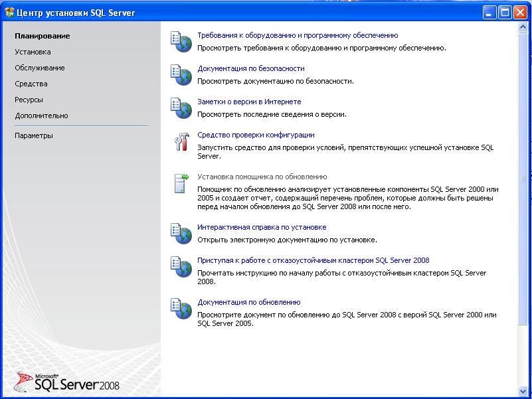532x399 pixels.
Task: Launch Средство проверки конфигурации
Action: pos(256,135)
